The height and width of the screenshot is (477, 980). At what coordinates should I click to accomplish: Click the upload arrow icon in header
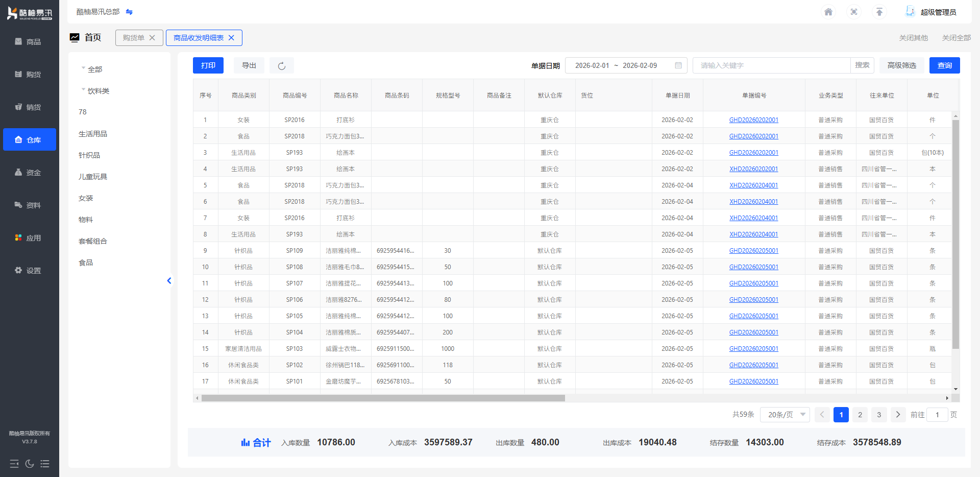coord(879,12)
